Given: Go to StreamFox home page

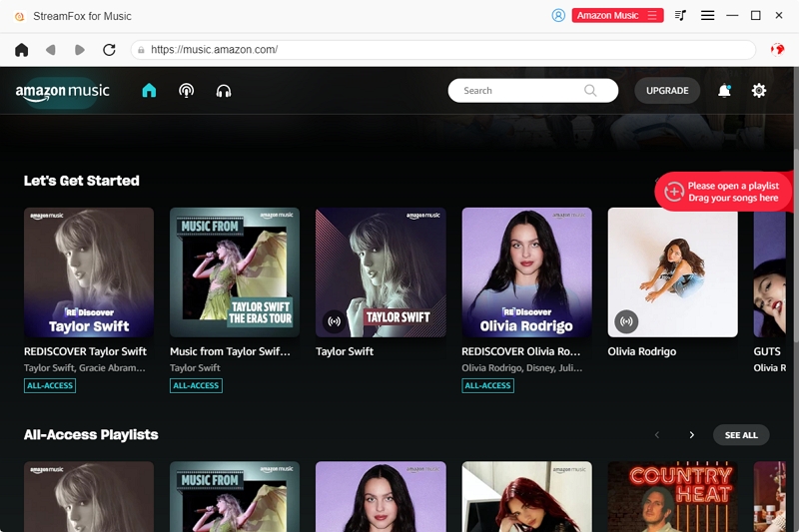Looking at the screenshot, I should tap(21, 49).
